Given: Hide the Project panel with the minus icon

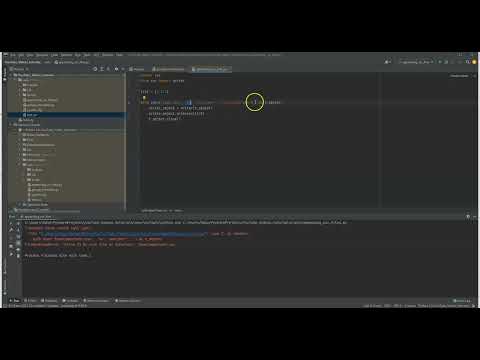Looking at the screenshot, I should 123,69.
